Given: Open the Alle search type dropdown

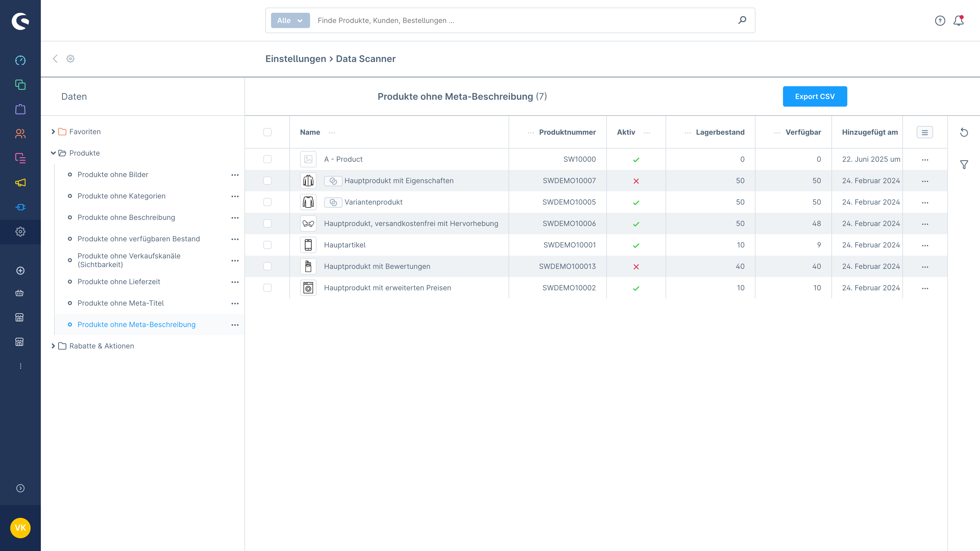Looking at the screenshot, I should (x=290, y=20).
